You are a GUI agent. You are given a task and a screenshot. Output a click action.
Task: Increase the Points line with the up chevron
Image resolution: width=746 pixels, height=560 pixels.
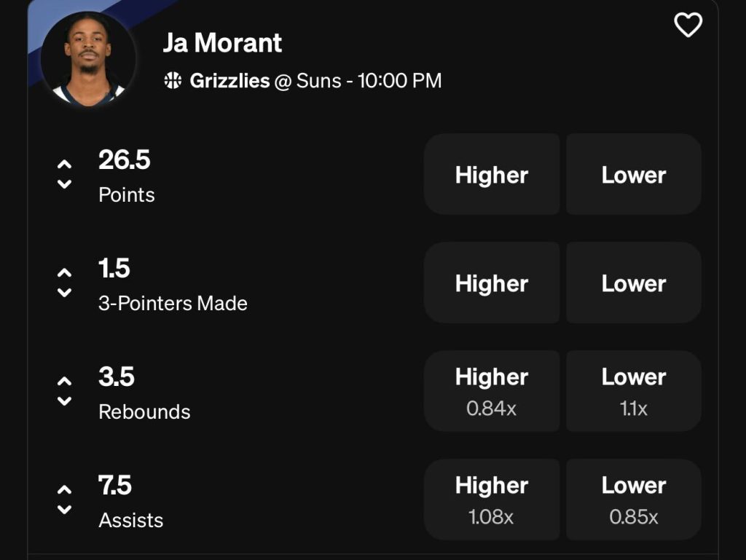[x=64, y=163]
